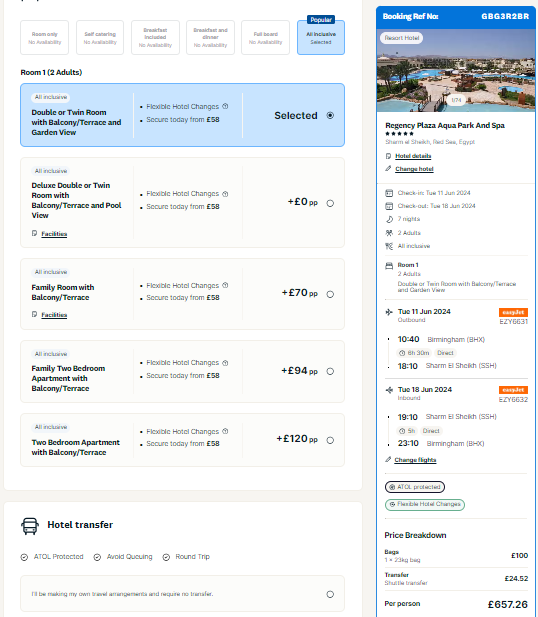Select Deluxe Double or Twin Room radio button
This screenshot has width=538, height=617.
pyautogui.click(x=330, y=203)
